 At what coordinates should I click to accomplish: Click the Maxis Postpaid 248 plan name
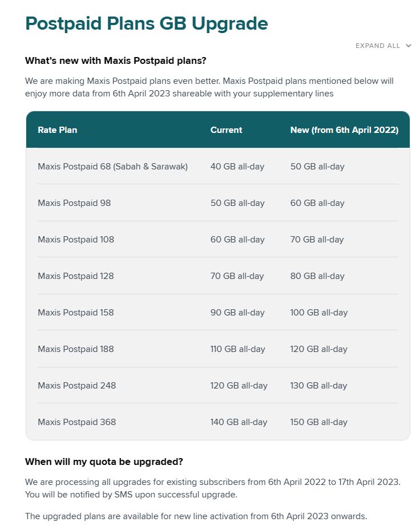76,386
